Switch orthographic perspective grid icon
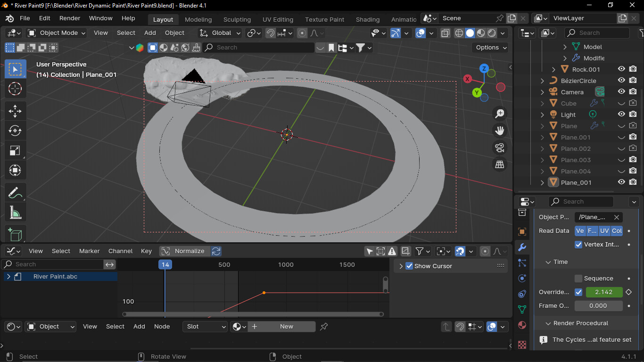This screenshot has height=362, width=644. [x=500, y=164]
